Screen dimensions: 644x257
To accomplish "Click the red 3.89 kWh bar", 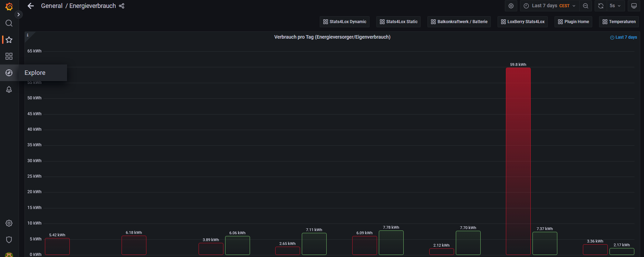I will 211,249.
